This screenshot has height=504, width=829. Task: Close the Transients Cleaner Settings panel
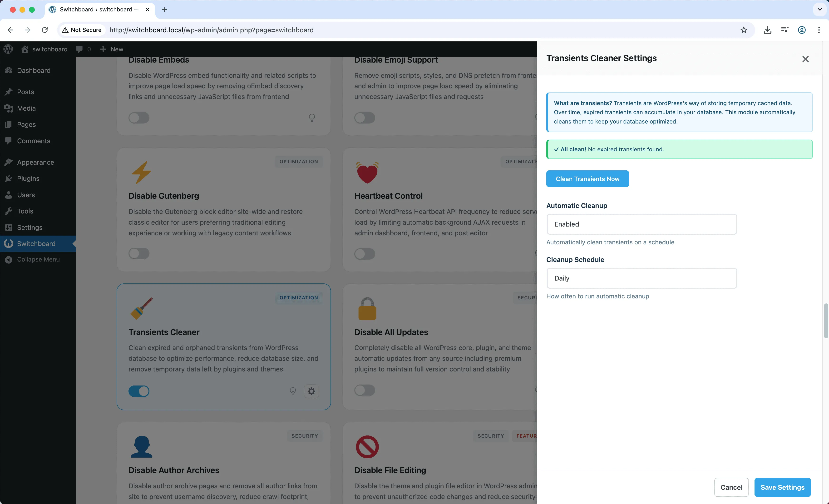pyautogui.click(x=805, y=59)
